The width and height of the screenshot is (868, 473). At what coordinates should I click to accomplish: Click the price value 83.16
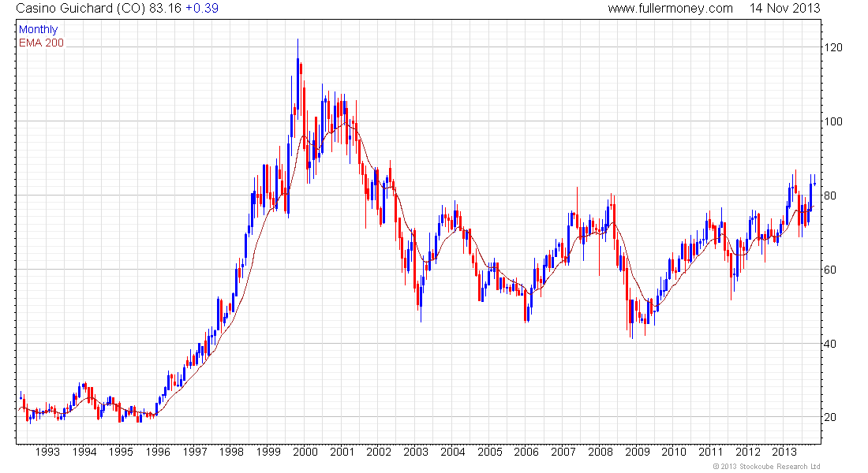(165, 9)
